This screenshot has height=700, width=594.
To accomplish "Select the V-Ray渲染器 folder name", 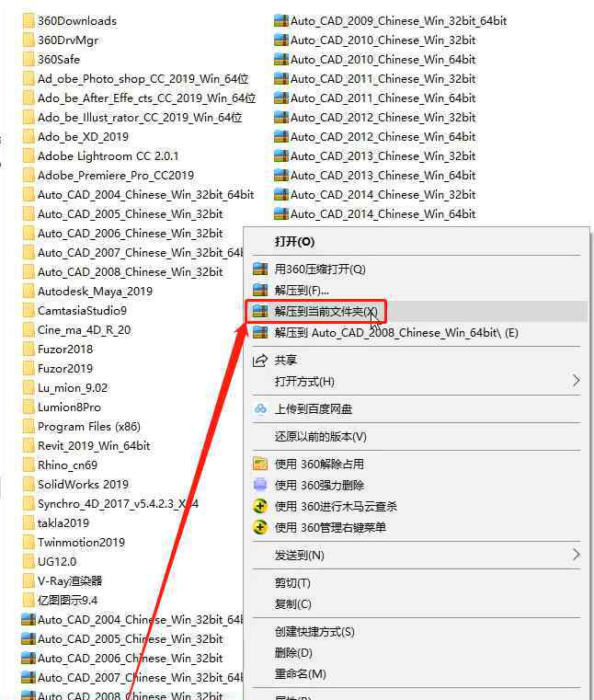I will click(70, 580).
